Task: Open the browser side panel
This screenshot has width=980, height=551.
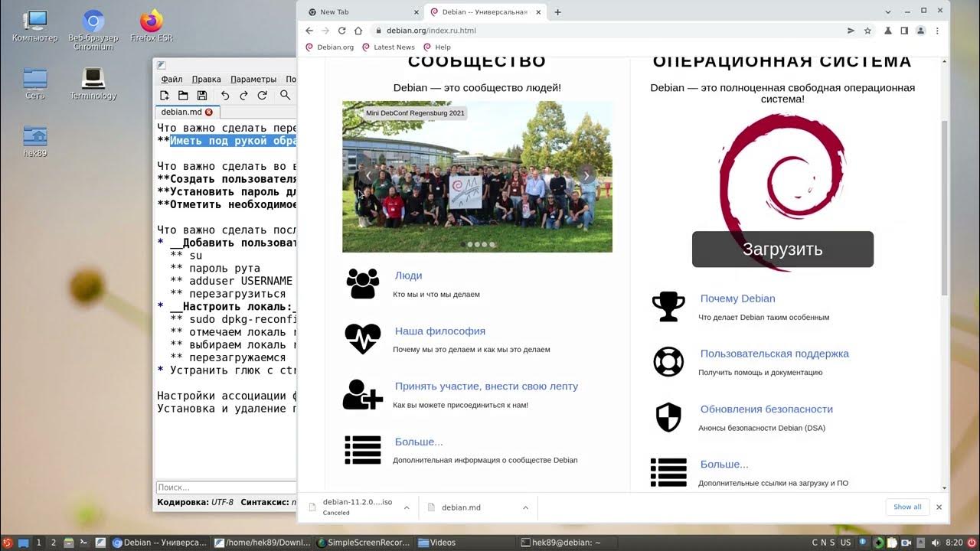Action: 904,31
